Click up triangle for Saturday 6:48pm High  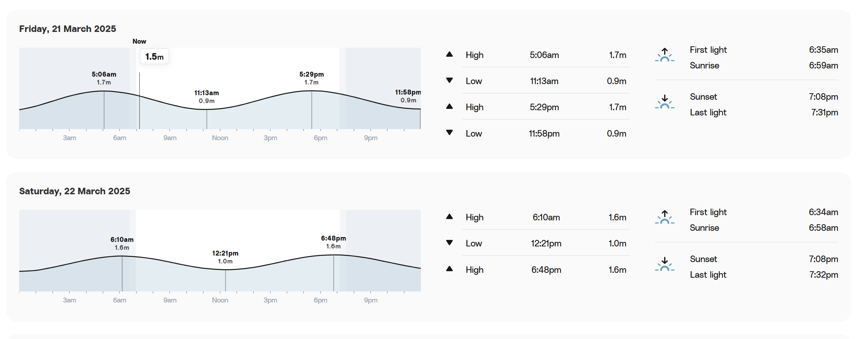coord(449,269)
